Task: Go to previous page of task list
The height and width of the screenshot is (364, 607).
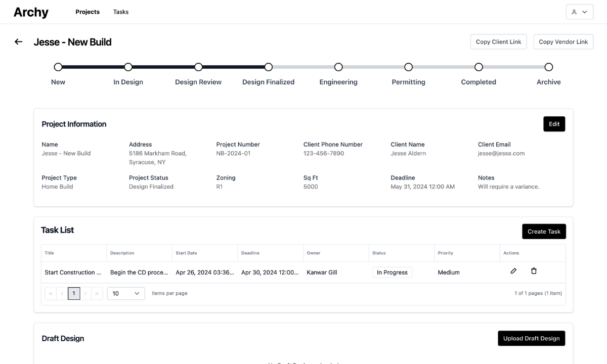Action: (x=62, y=293)
